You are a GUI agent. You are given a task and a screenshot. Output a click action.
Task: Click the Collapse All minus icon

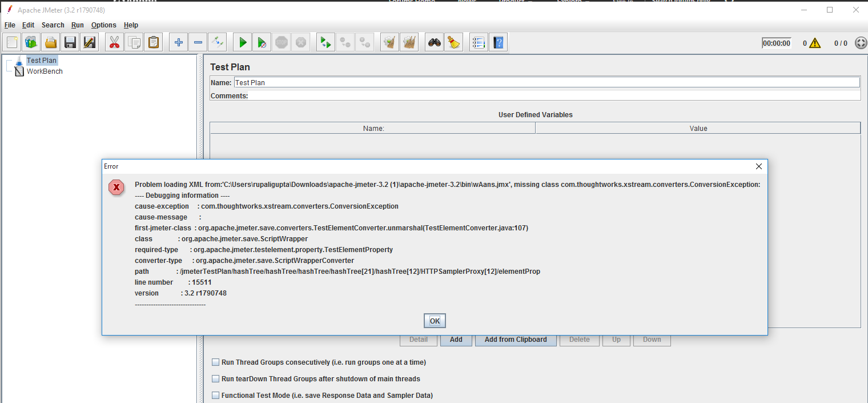[x=198, y=42]
